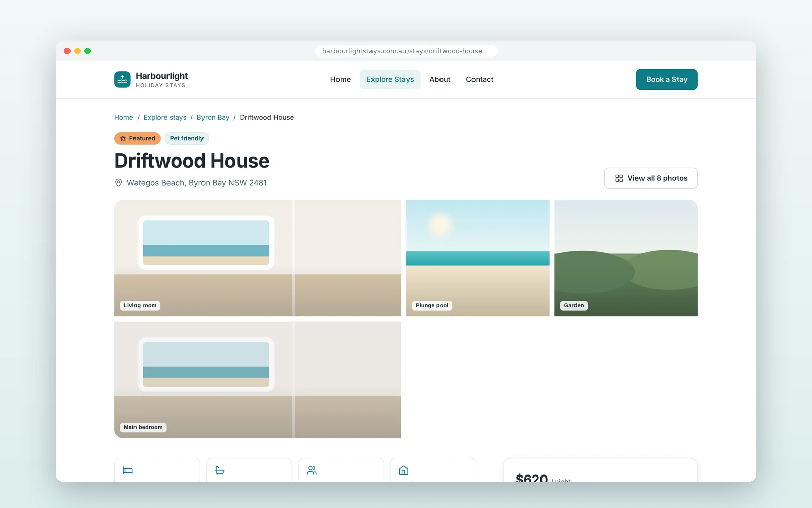812x508 pixels.
Task: Click the location pin icon beside Wategos Beach
Action: (x=118, y=183)
